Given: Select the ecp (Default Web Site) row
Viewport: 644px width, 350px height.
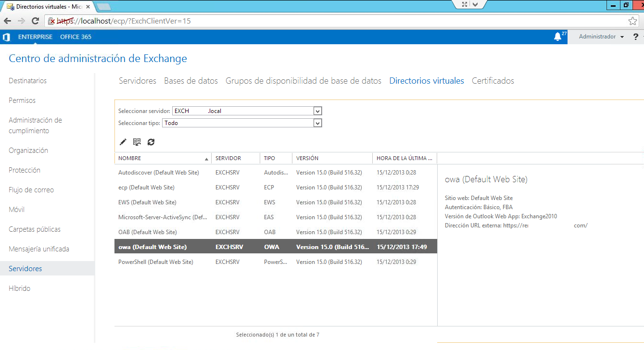Looking at the screenshot, I should 276,187.
